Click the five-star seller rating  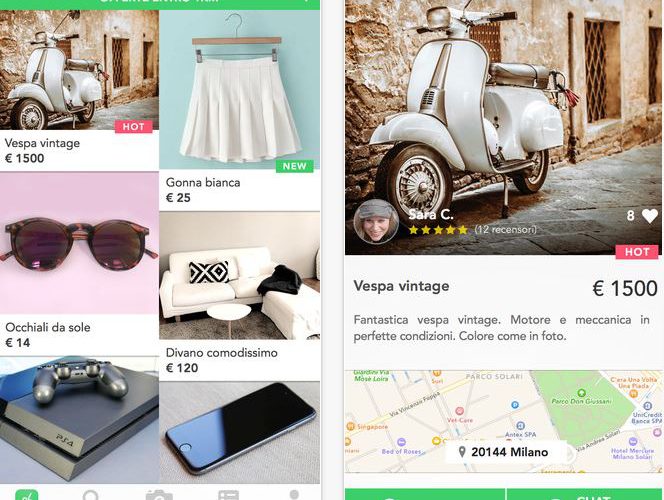438,230
